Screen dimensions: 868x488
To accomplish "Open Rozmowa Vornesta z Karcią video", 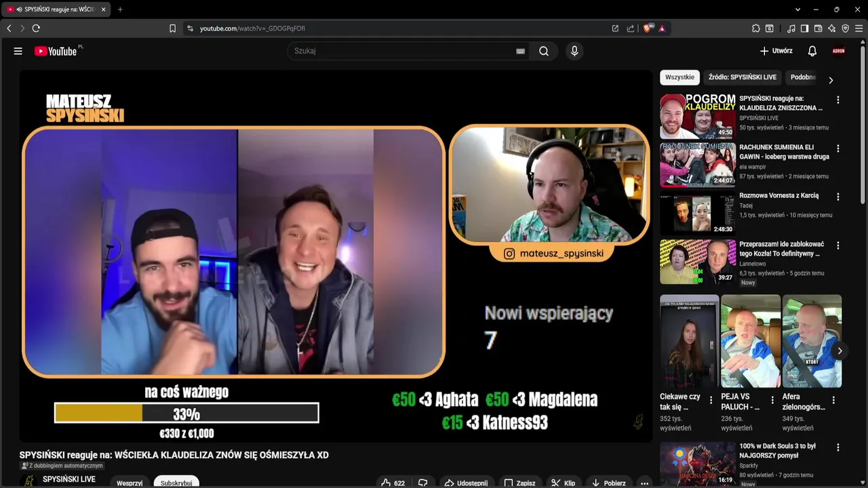I will click(x=698, y=213).
